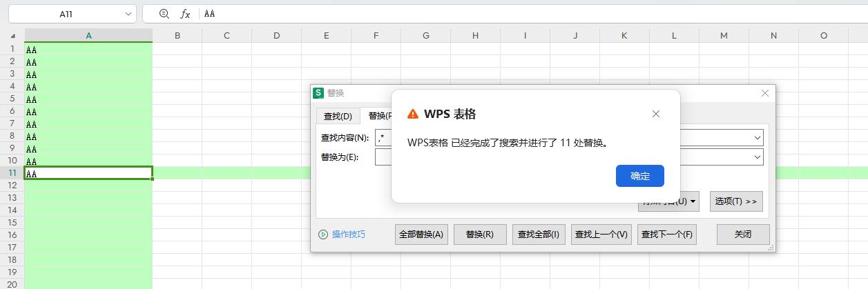Select row 11 header
The height and width of the screenshot is (289, 868).
[x=12, y=173]
